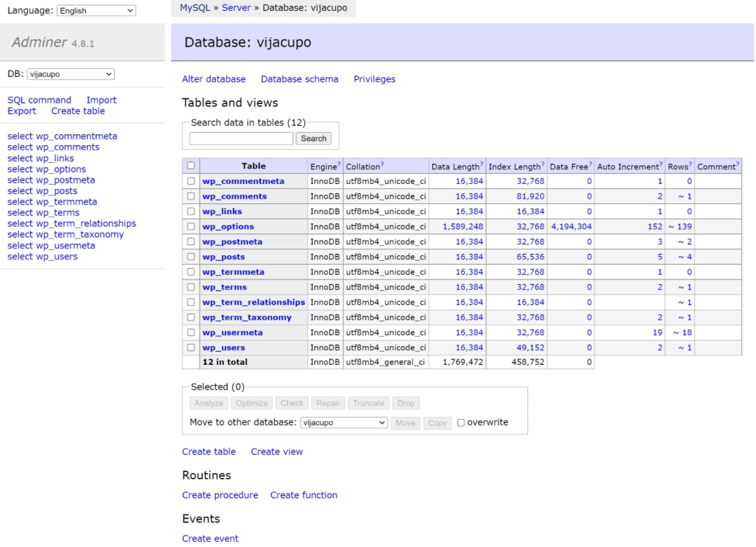Go to Server breadcrumb link
Image resolution: width=756 pixels, height=547 pixels.
tap(236, 8)
